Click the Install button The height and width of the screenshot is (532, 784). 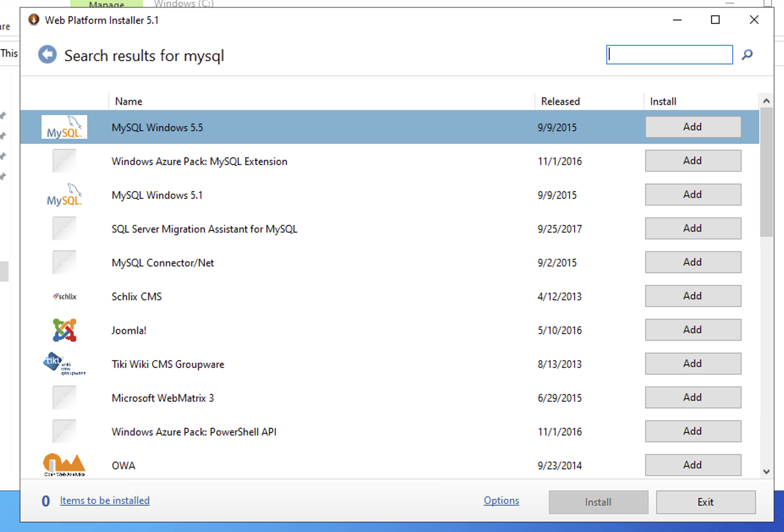[x=598, y=502]
